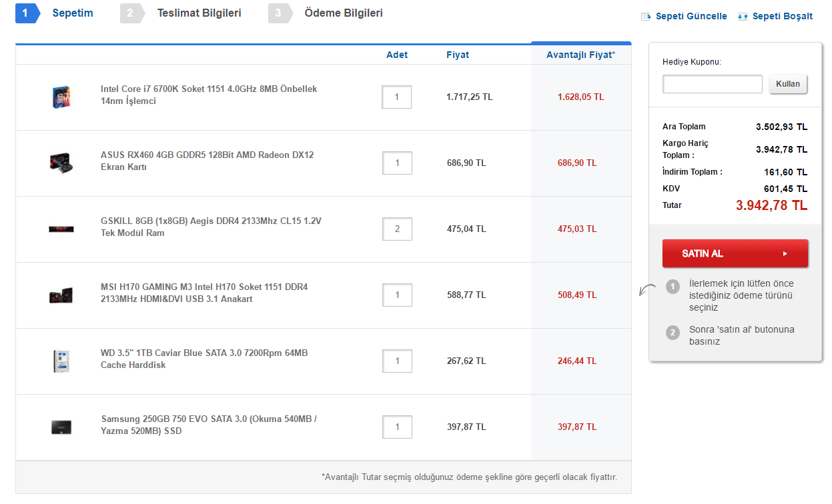The height and width of the screenshot is (504, 832).
Task: Open the ASUS RX460 graphics card thumbnail
Action: tap(61, 162)
